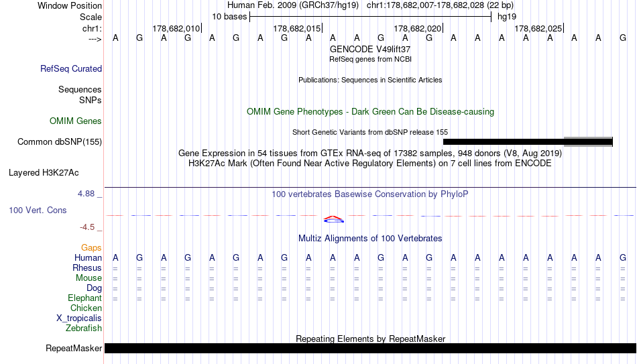
Task: Click the OMIM Gene Phenotypes title
Action: tap(370, 112)
